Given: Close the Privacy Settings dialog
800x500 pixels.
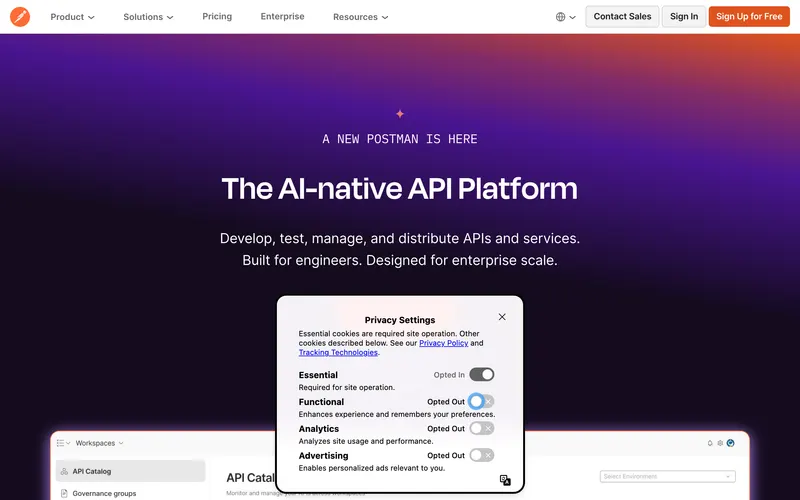Looking at the screenshot, I should [502, 317].
